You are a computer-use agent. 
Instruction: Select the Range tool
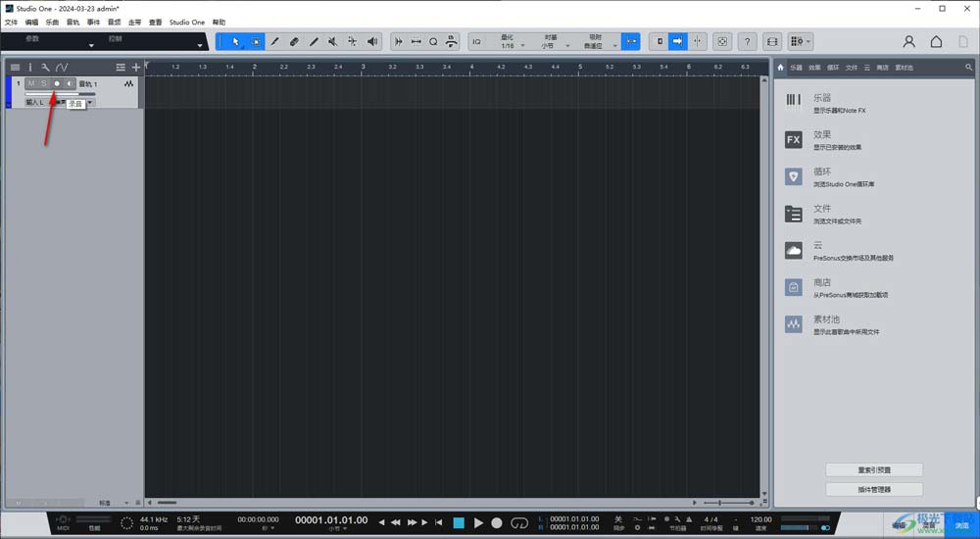click(x=256, y=41)
